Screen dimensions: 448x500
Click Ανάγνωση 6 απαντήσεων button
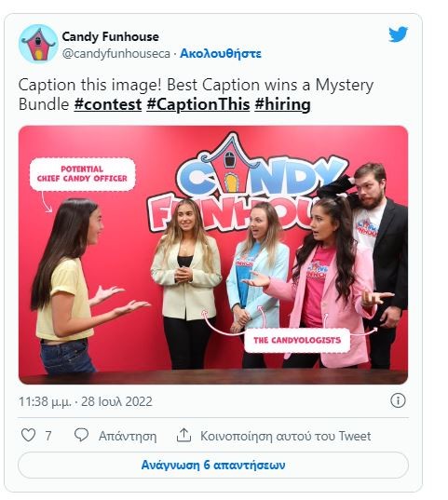pyautogui.click(x=213, y=465)
